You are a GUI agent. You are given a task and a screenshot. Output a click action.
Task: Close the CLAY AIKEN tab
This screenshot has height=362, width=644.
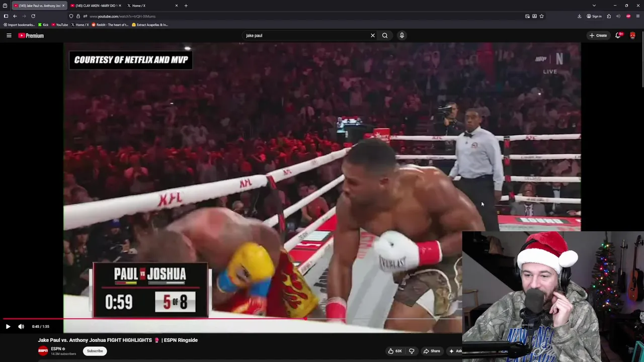pyautogui.click(x=120, y=6)
